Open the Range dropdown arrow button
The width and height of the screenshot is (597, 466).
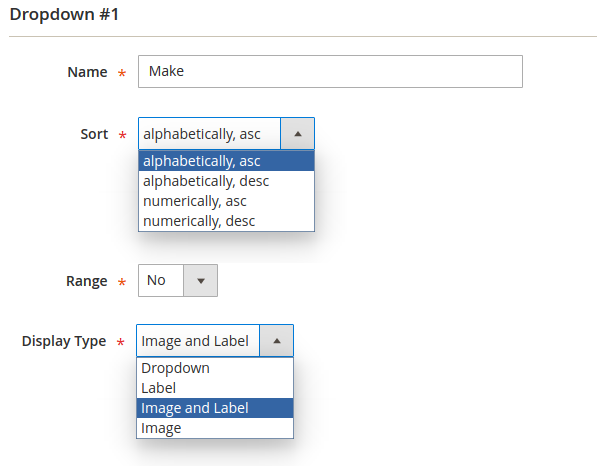[x=201, y=281]
